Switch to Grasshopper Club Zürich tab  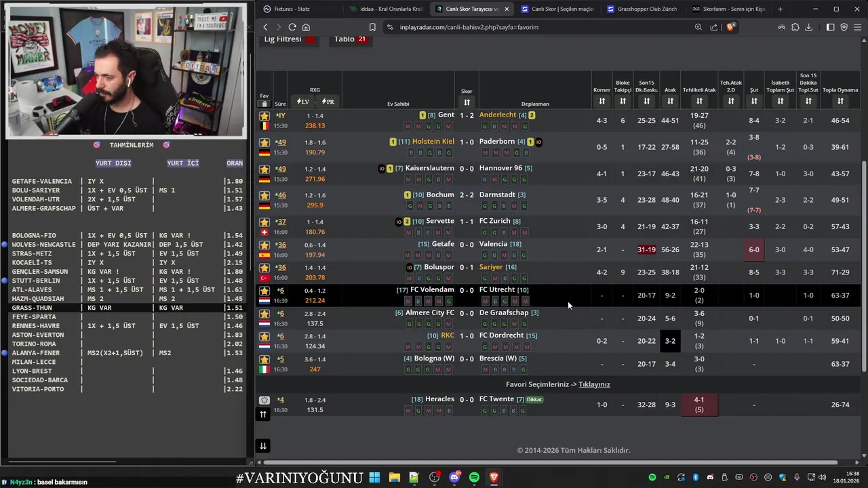tap(642, 9)
